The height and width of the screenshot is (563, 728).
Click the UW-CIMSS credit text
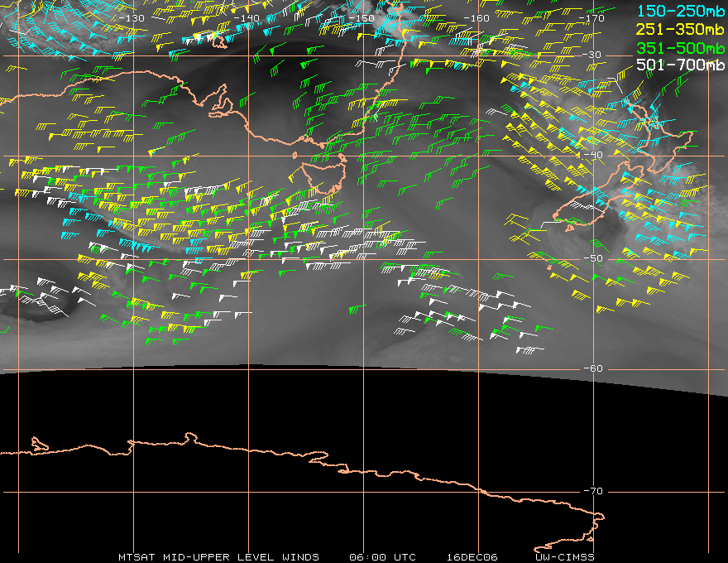[565, 556]
